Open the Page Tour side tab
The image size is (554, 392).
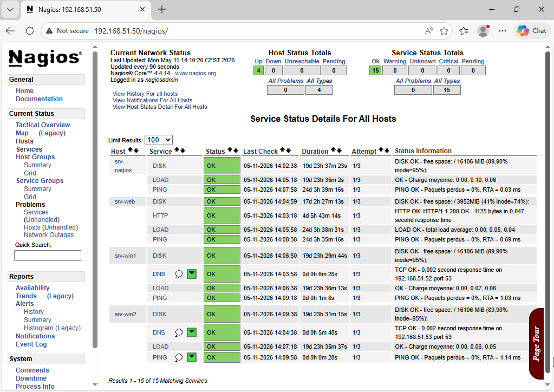[x=536, y=344]
